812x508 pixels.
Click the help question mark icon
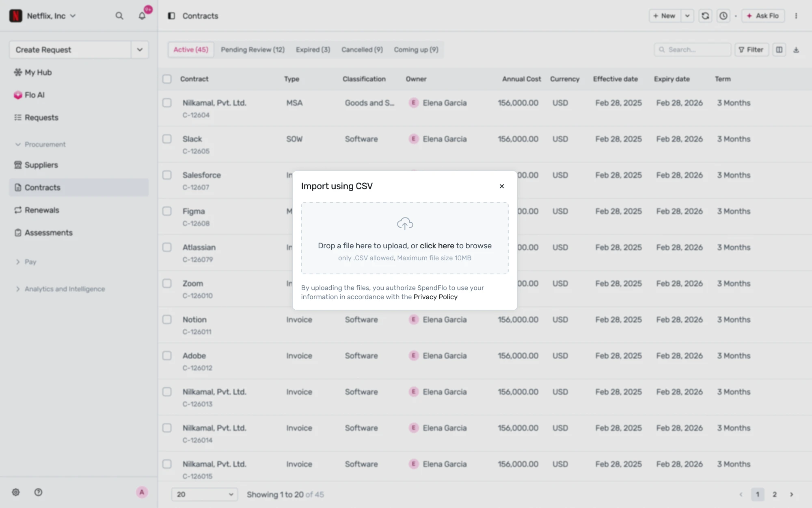coord(38,492)
